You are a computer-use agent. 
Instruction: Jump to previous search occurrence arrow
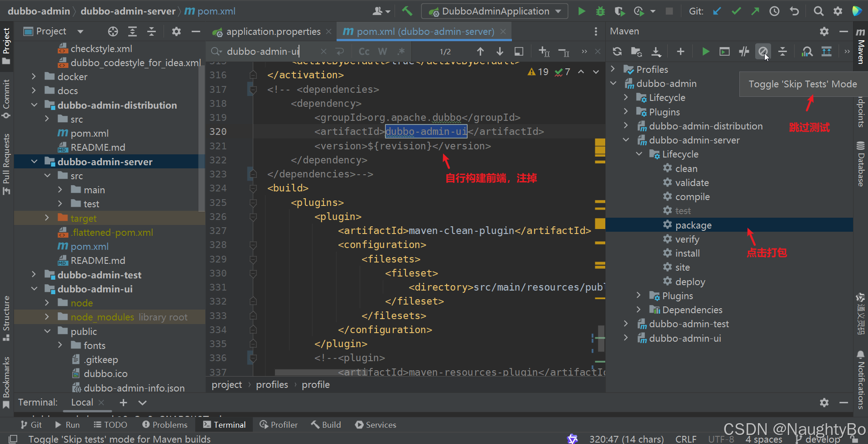pyautogui.click(x=480, y=52)
